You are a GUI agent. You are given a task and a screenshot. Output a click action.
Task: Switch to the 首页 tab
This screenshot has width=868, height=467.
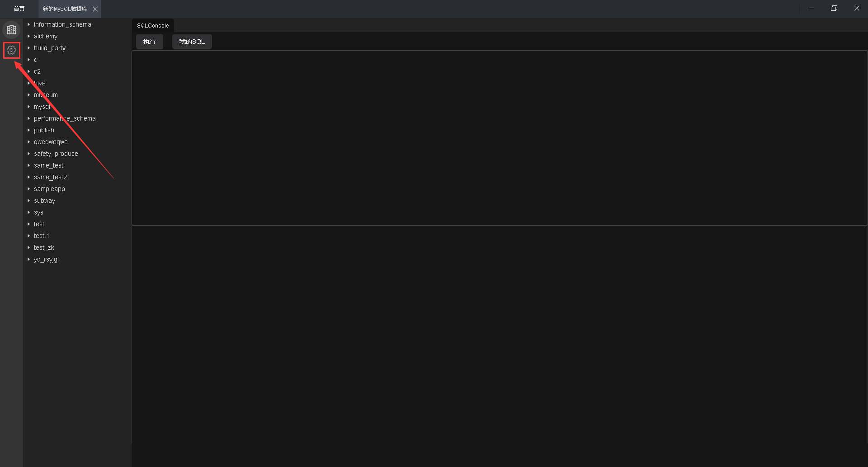point(19,9)
